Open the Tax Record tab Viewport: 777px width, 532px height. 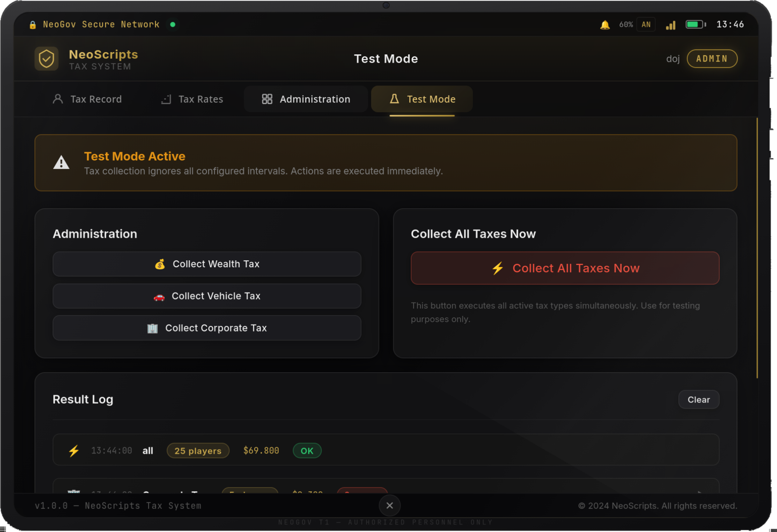(x=87, y=99)
